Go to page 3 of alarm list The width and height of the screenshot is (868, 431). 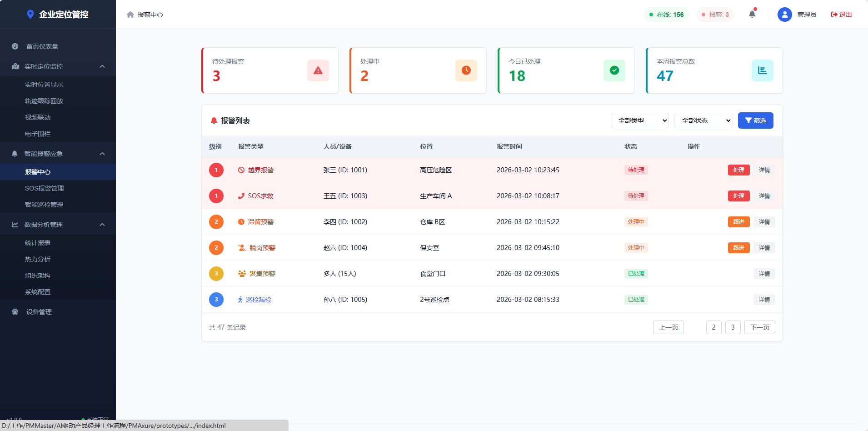click(733, 327)
